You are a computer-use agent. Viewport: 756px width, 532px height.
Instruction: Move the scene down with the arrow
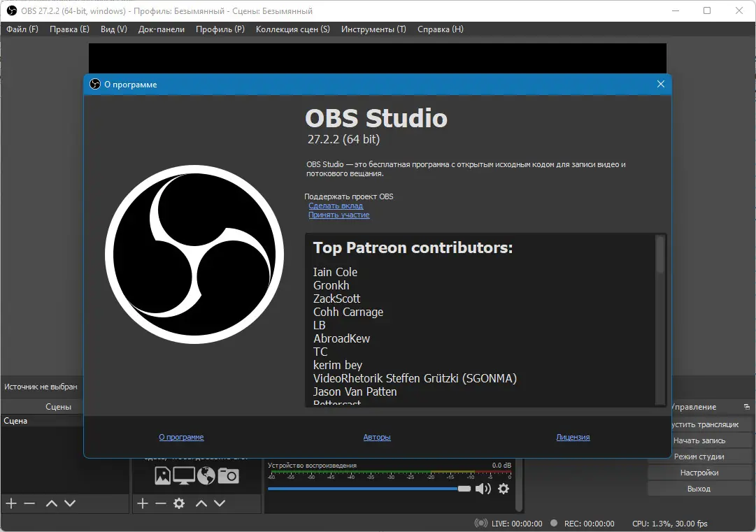coord(70,503)
